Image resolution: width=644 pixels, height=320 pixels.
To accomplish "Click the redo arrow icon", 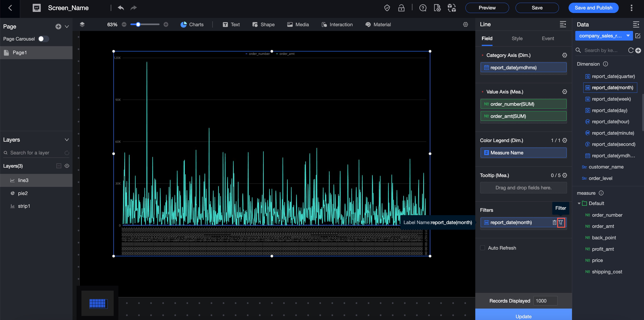I will point(134,8).
